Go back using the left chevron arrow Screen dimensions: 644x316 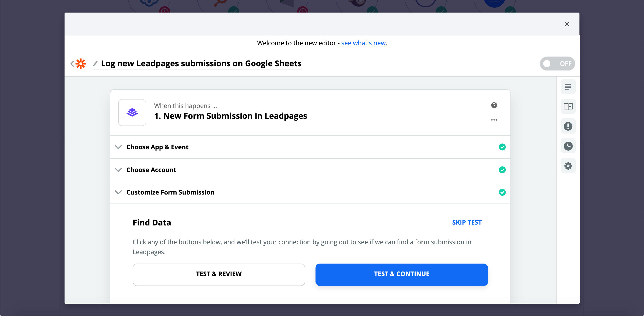(x=72, y=63)
